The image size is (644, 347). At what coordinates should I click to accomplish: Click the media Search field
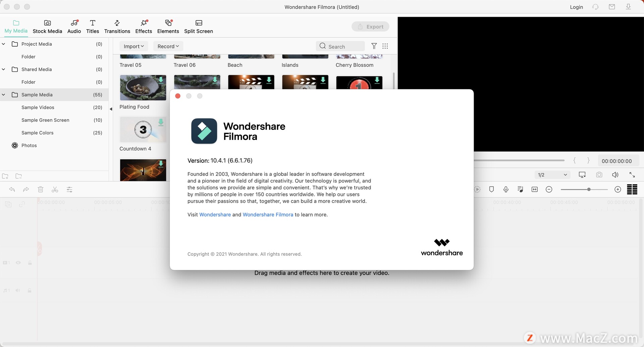point(340,46)
